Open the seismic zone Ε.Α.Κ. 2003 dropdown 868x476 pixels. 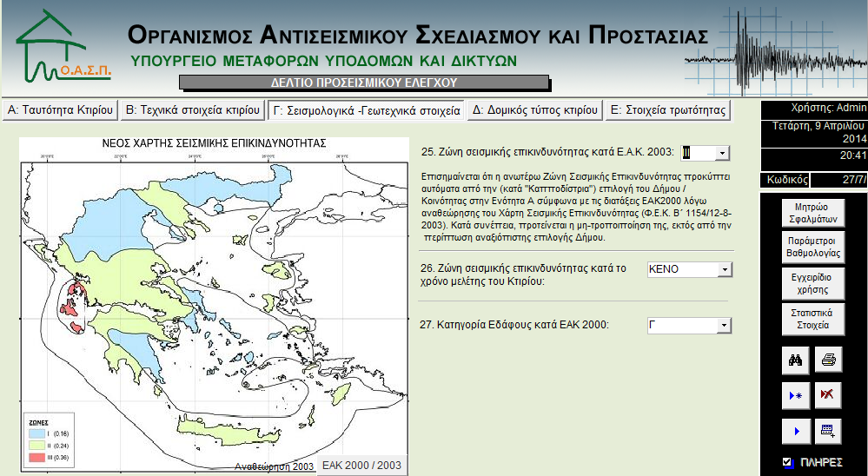pos(722,154)
